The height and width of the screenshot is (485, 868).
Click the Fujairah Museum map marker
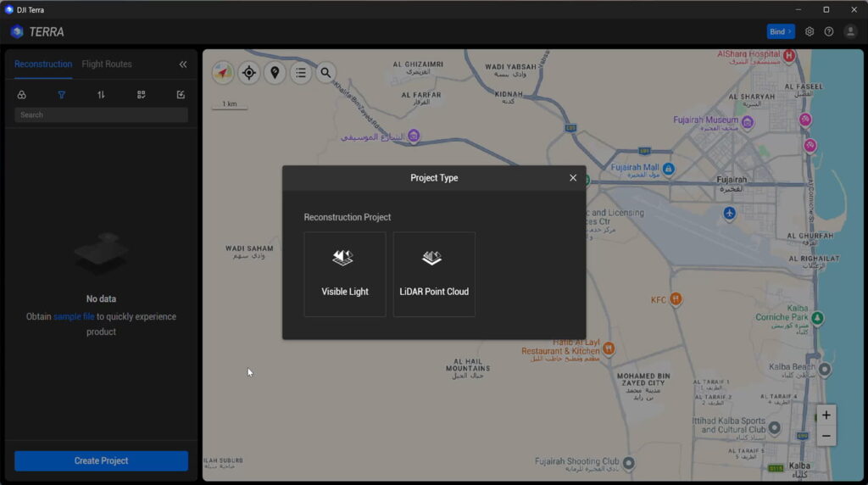coord(748,122)
